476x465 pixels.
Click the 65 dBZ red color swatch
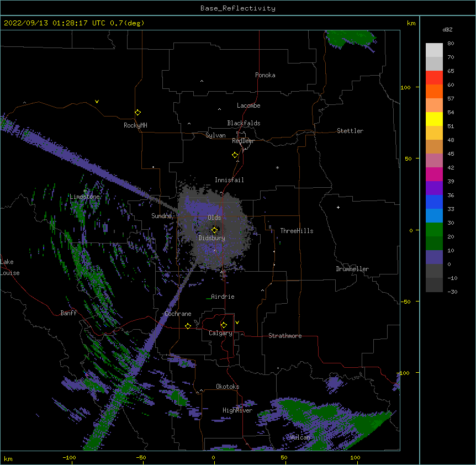[x=434, y=77]
